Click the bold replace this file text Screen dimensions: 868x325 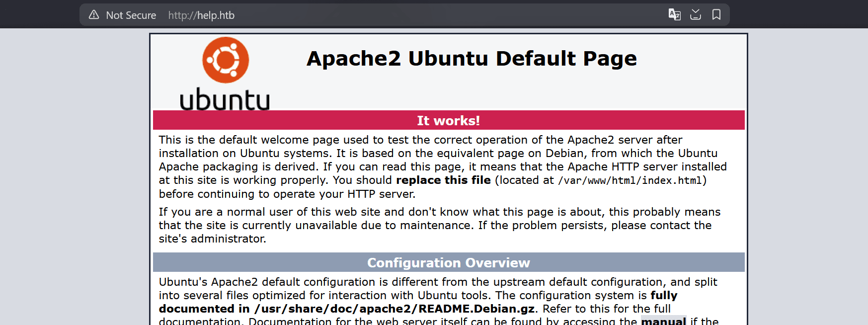click(443, 180)
